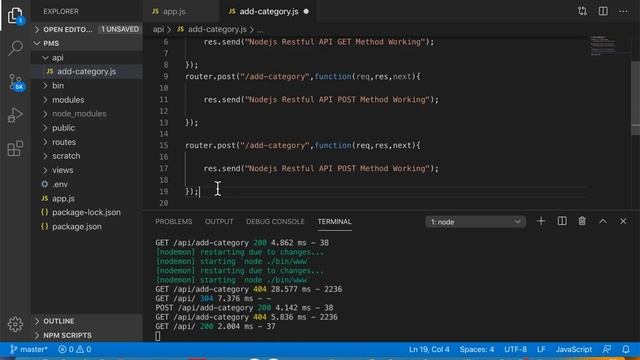
Task: Click the api breadcrumb segment
Action: click(158, 29)
